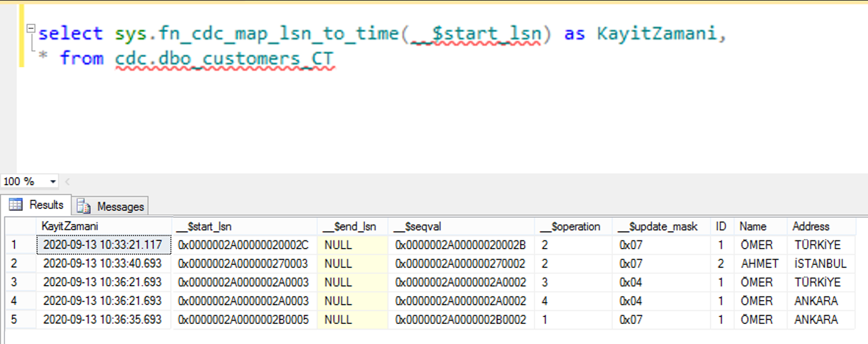Click the KayitZamani alias in the query
Image resolution: width=868 pixels, height=344 pixels.
656,33
